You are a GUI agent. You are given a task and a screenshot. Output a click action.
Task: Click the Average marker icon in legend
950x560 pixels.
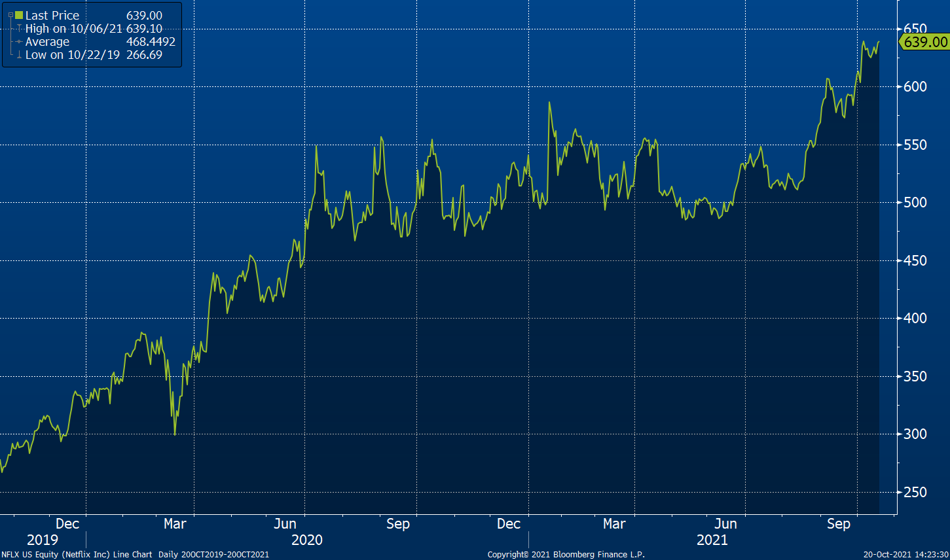pos(20,42)
